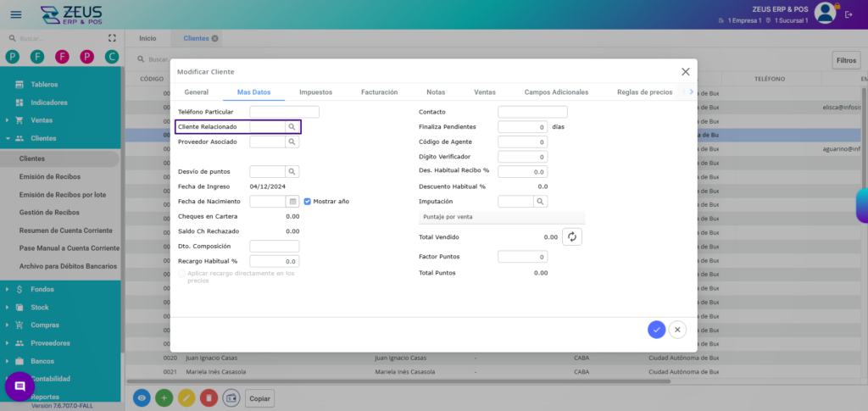Open Proveedor Asociado lookup search icon

[292, 142]
